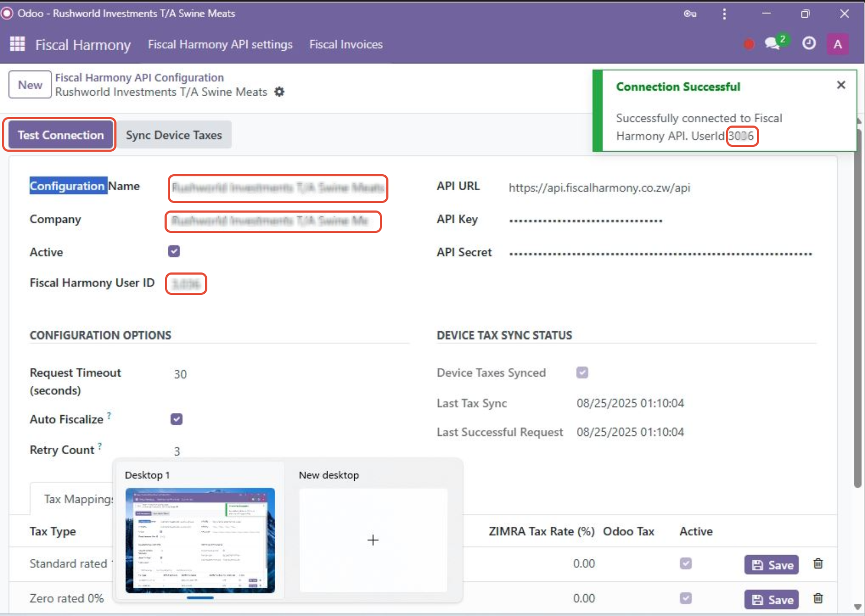Click the Fiscal Harmony app title
Image resolution: width=865 pixels, height=616 pixels.
(x=83, y=45)
